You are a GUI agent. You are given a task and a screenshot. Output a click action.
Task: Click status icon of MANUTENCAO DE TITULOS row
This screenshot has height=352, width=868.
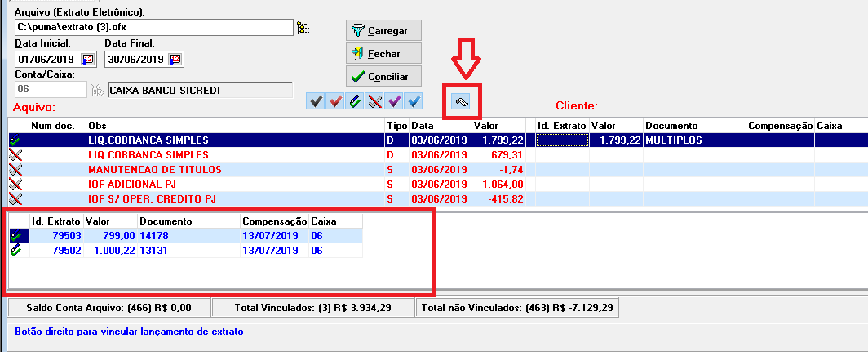[x=15, y=169]
